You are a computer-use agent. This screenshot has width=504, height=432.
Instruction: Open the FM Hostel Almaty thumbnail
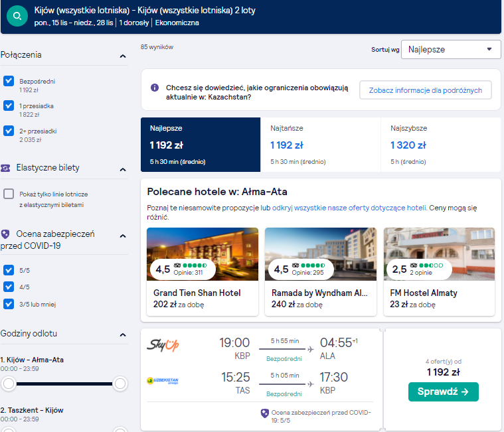(x=439, y=254)
